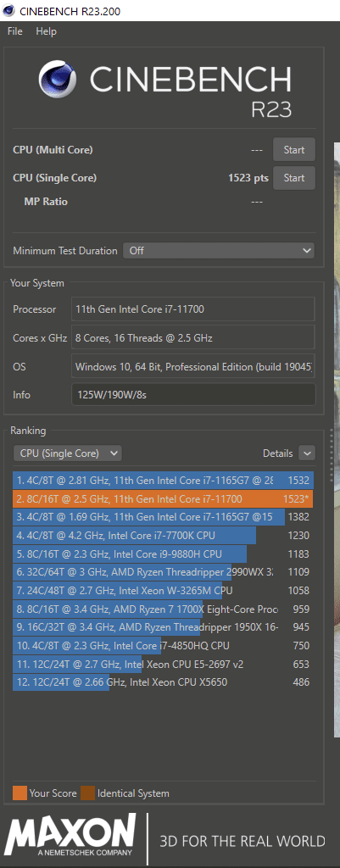Viewport: 340px width, 868px height.
Task: Click the Details label in Ranking
Action: click(x=278, y=453)
